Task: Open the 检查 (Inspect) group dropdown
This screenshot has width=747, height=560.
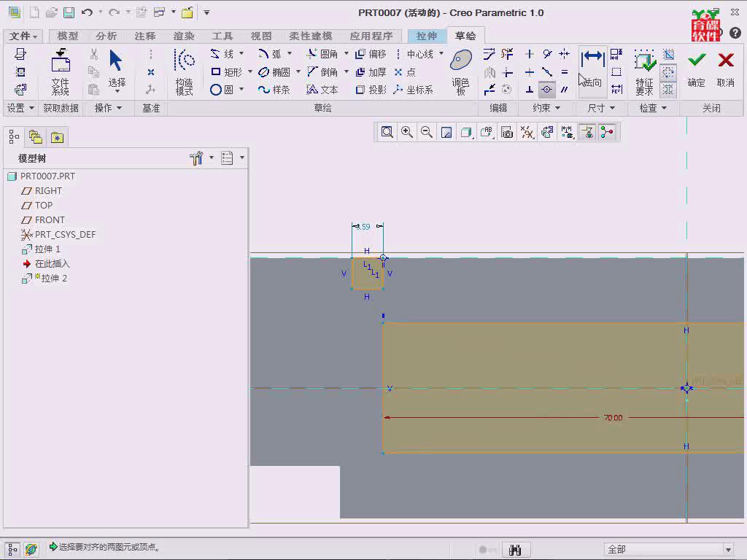Action: 653,108
